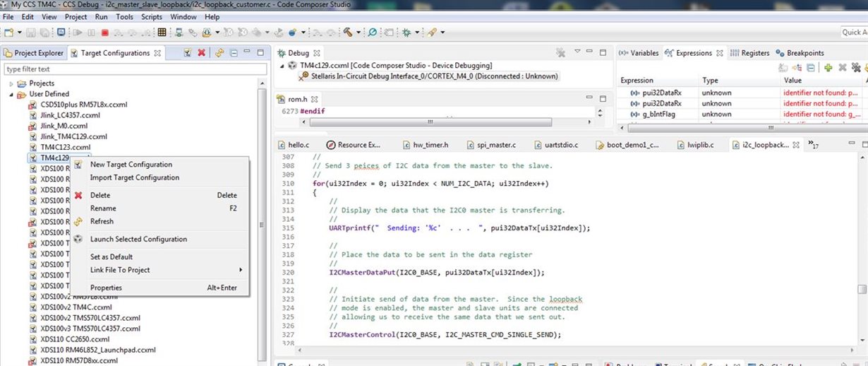Click the Suspend debug icon
The width and height of the screenshot is (868, 366).
coord(91,32)
